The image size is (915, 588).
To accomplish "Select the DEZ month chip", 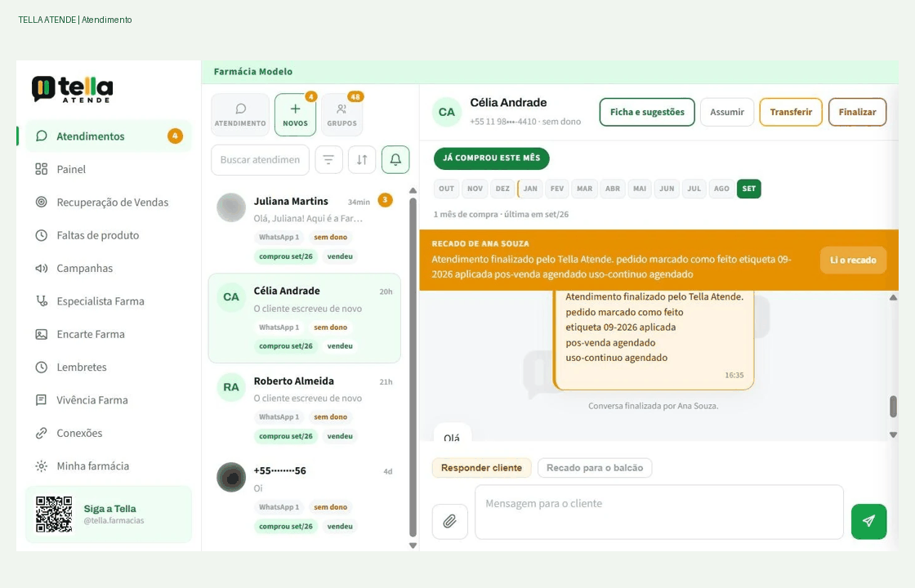I will coord(502,189).
